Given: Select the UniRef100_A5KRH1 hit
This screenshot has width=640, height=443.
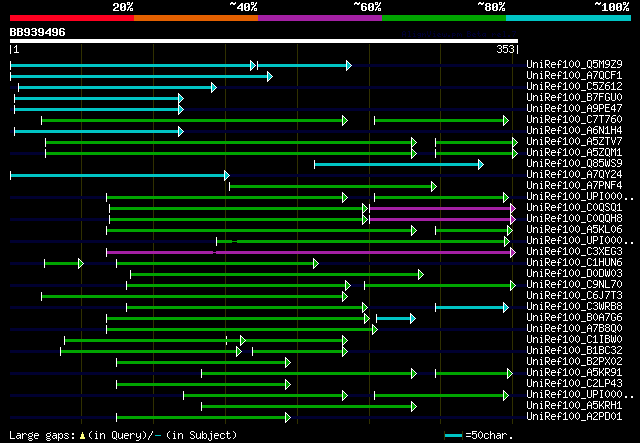Looking at the screenshot, I should (x=574, y=406).
